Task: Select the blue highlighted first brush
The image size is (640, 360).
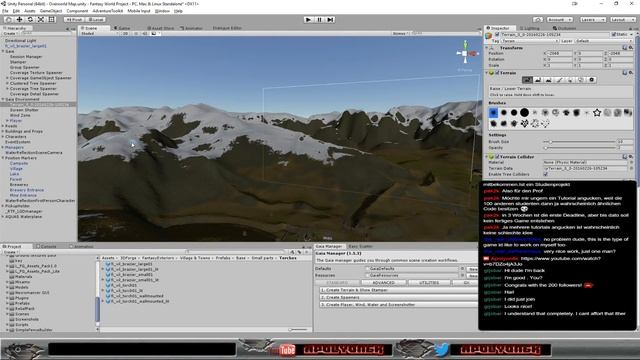Action: click(493, 113)
